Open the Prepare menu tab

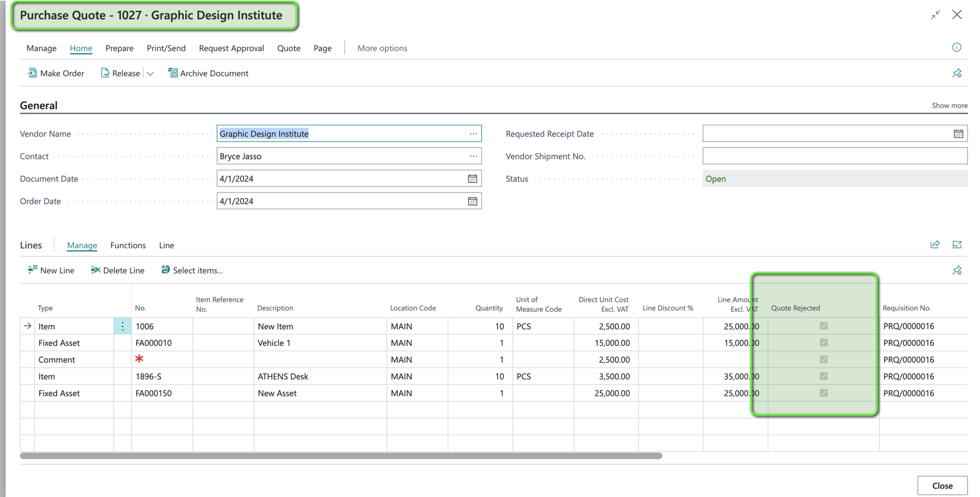(119, 48)
